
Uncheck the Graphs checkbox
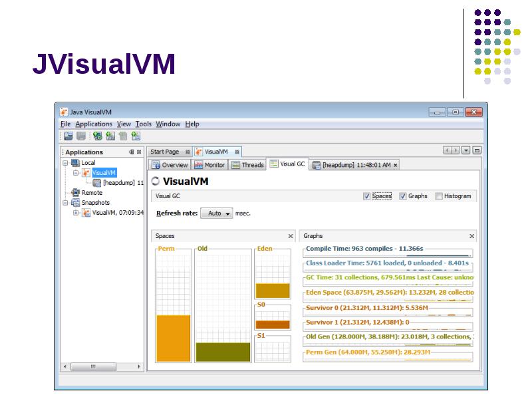pyautogui.click(x=402, y=196)
